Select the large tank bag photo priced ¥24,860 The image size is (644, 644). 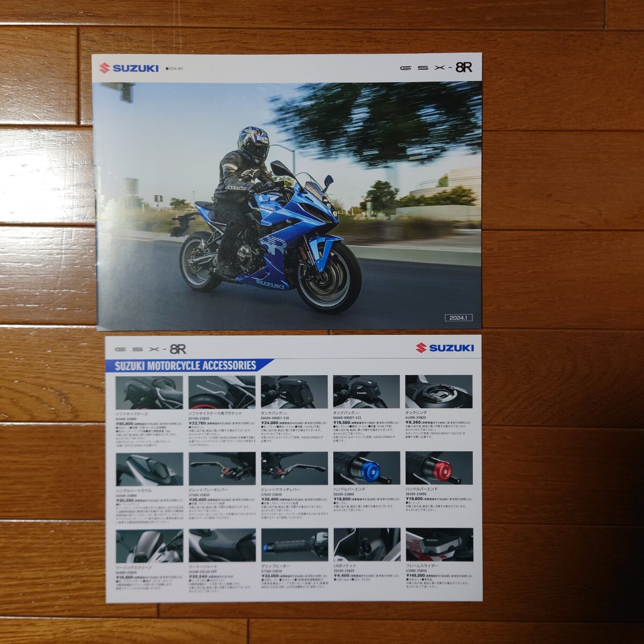click(294, 392)
